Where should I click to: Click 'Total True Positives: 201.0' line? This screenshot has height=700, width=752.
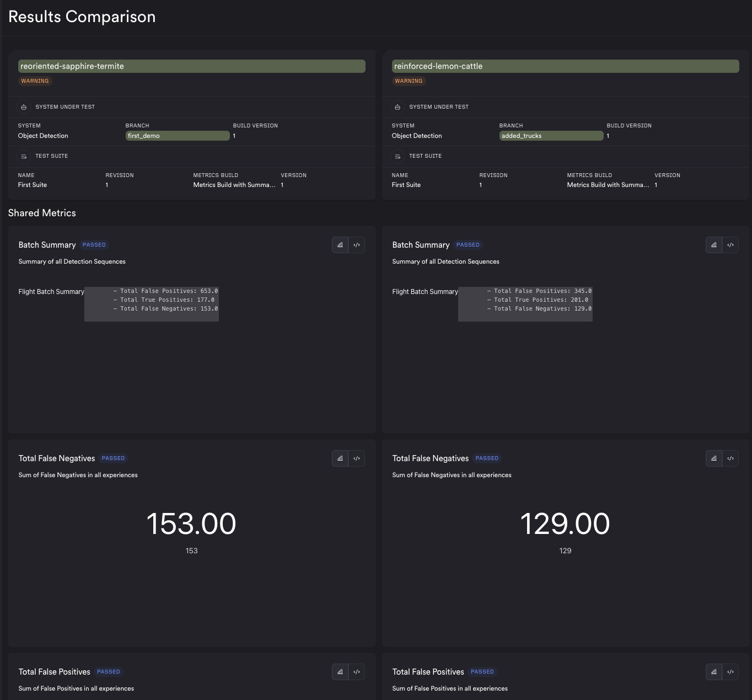click(x=538, y=300)
